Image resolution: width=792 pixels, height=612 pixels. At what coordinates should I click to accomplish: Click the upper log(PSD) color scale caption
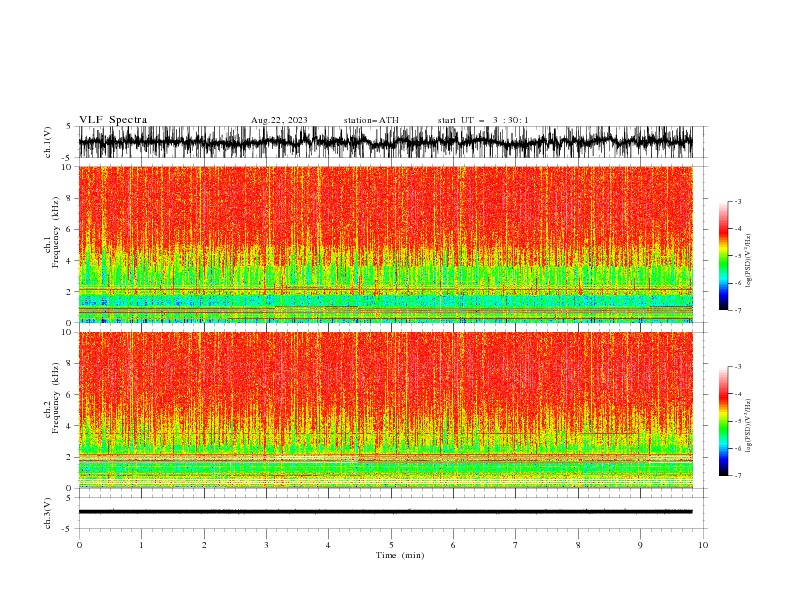[749, 261]
